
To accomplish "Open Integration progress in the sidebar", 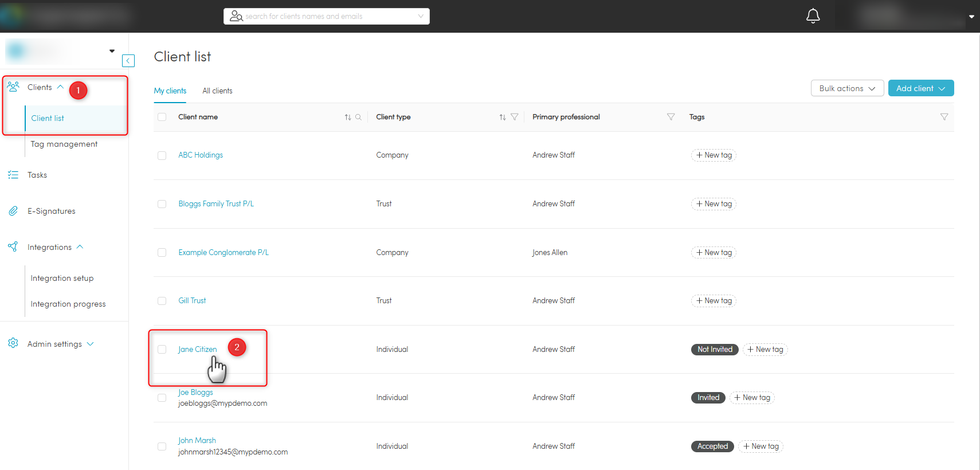I will (x=68, y=304).
